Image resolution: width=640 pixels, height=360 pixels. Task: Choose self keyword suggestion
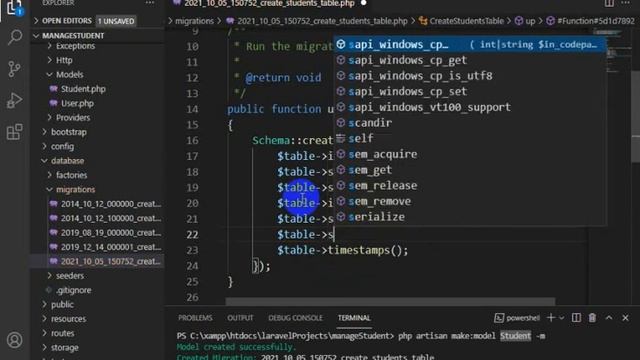470,138
